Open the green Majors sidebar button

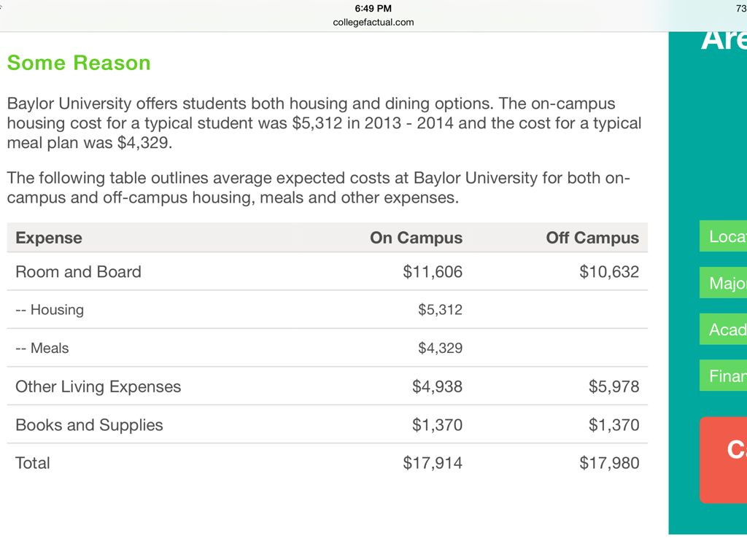pyautogui.click(x=724, y=283)
